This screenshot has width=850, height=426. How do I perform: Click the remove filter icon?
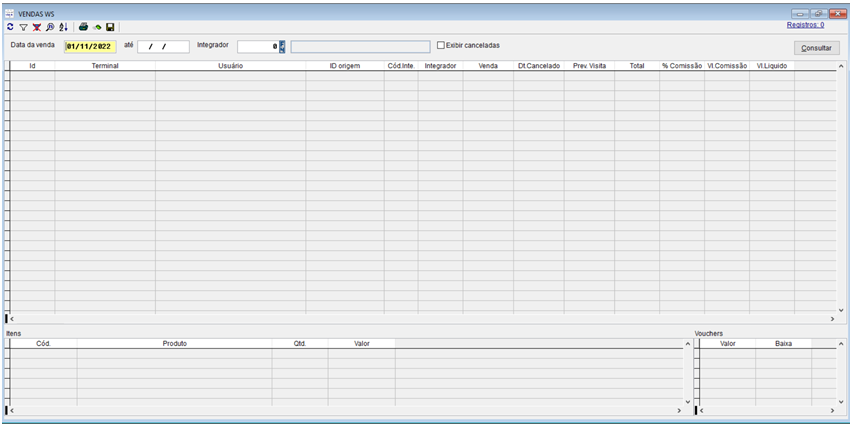(x=36, y=27)
